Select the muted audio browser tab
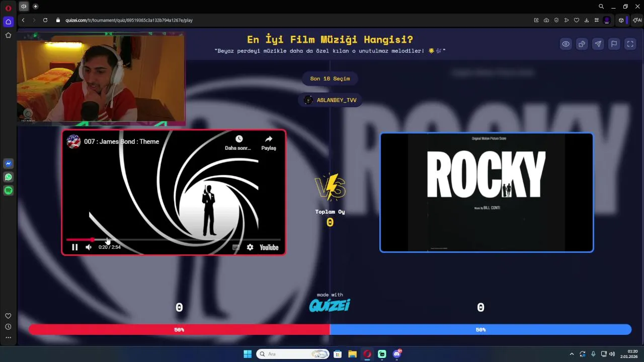644x362 pixels. (24, 7)
